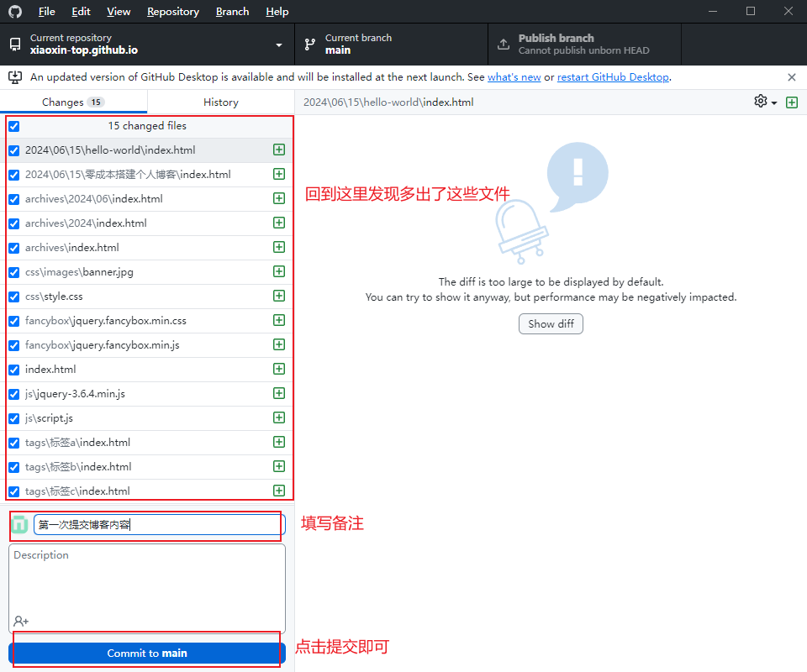
Task: Open the restart GitHub Desktop link
Action: [613, 77]
